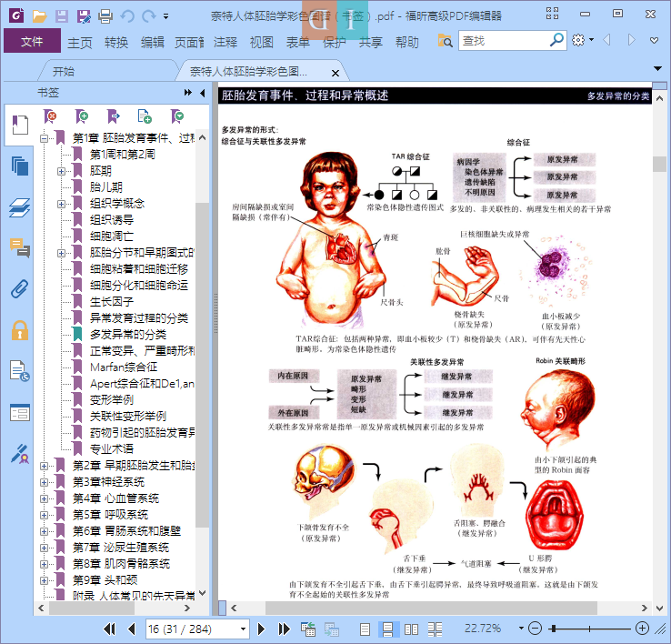Click the 查找 search input field
This screenshot has width=671, height=644.
[x=505, y=41]
